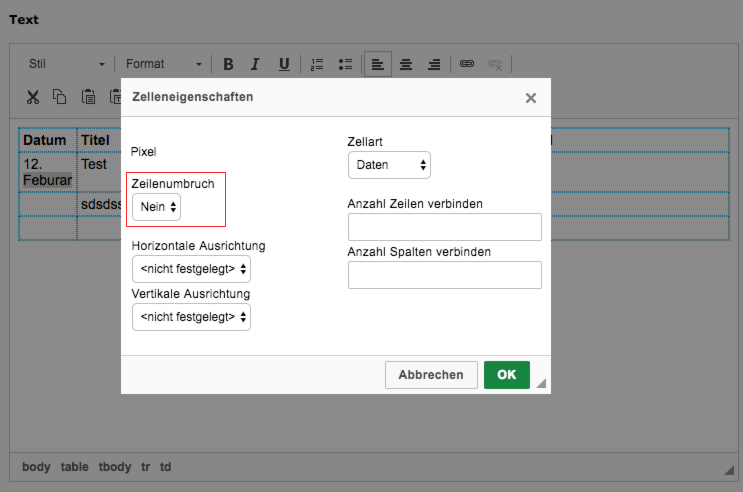Center align text
Screen dimensions: 743x492
click(406, 64)
